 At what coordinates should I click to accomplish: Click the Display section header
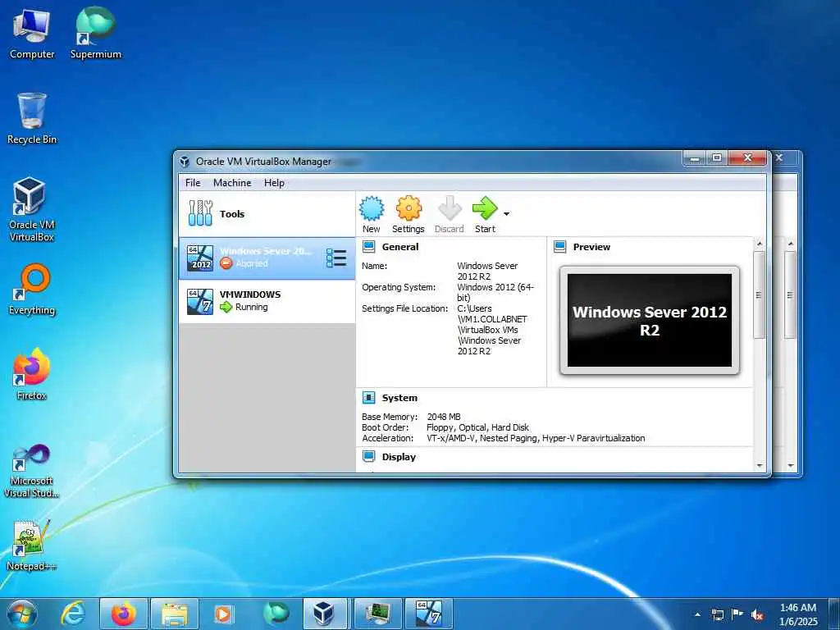[x=399, y=457]
